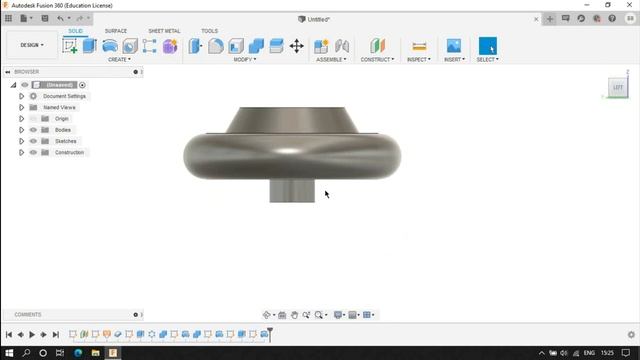This screenshot has height=360, width=640.
Task: Select the Revolve tool
Action: click(110, 46)
